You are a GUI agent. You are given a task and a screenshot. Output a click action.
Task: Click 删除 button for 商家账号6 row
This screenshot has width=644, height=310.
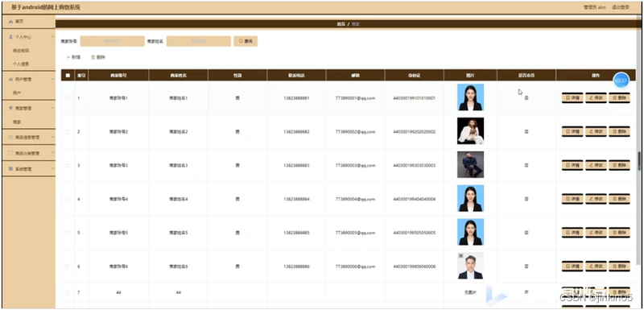[619, 267]
